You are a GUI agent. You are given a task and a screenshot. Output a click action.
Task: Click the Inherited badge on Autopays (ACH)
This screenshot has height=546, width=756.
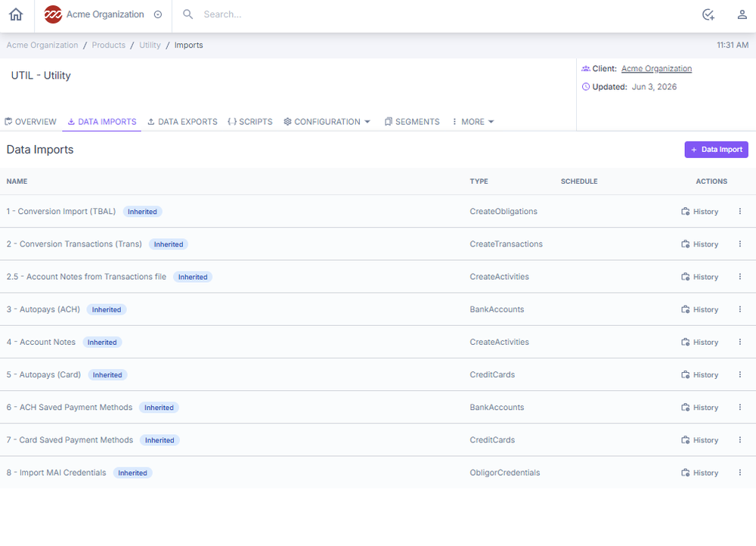click(107, 309)
